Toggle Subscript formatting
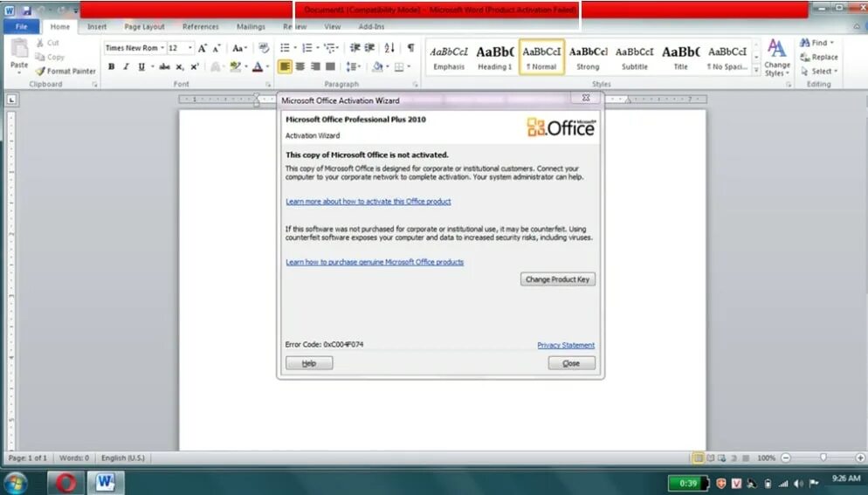Screen dimensions: 868x495 coord(179,66)
